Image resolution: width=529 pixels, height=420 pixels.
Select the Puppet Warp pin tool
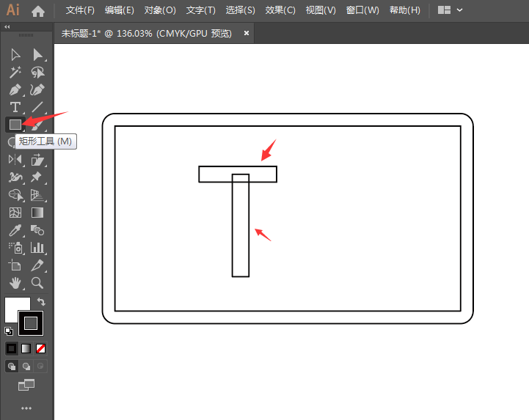[37, 177]
